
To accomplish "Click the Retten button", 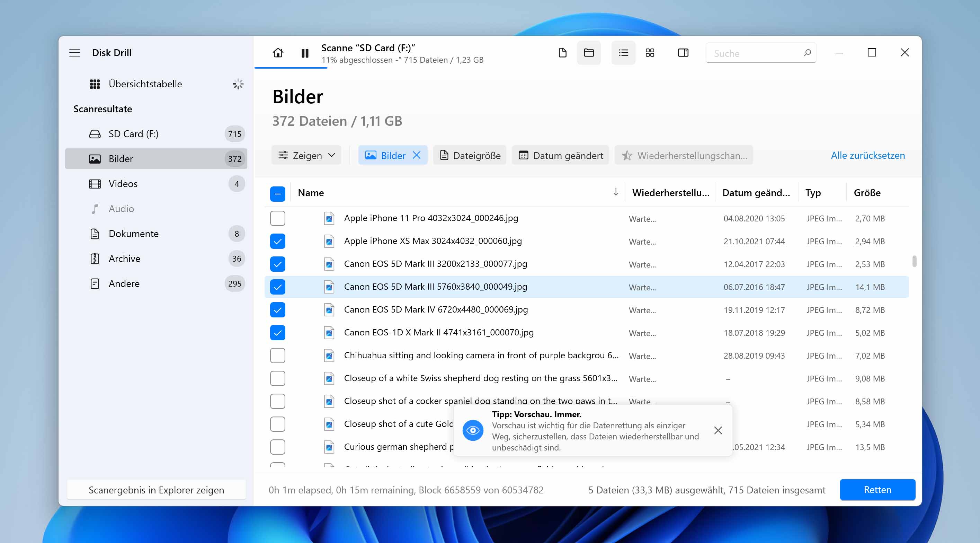I will [x=877, y=490].
